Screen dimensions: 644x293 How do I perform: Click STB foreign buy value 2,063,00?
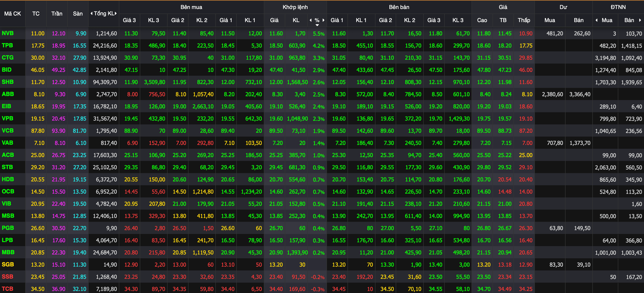pyautogui.click(x=605, y=168)
